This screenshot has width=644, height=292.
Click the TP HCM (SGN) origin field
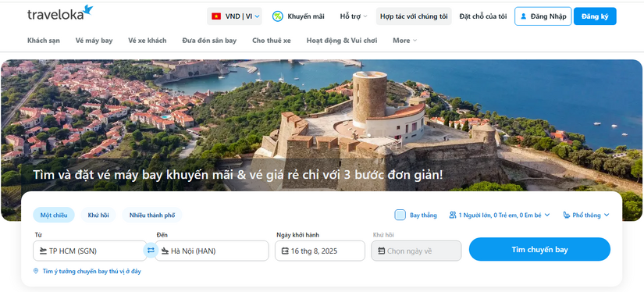coord(90,251)
